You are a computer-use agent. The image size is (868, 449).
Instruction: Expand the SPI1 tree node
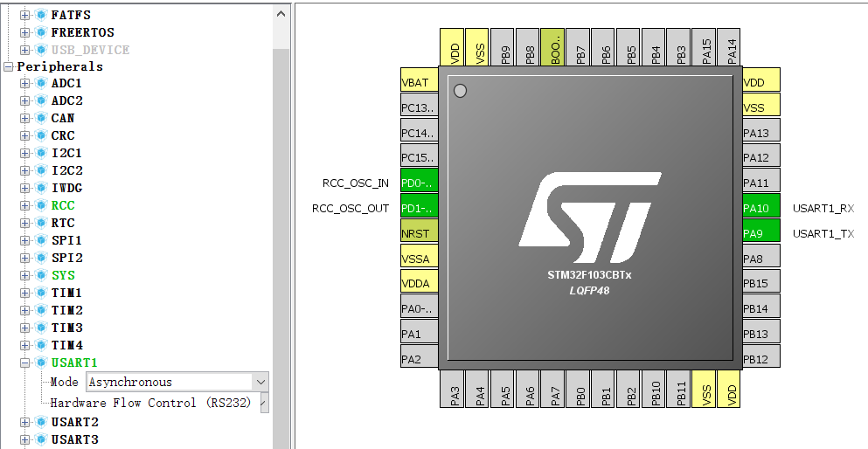click(24, 240)
